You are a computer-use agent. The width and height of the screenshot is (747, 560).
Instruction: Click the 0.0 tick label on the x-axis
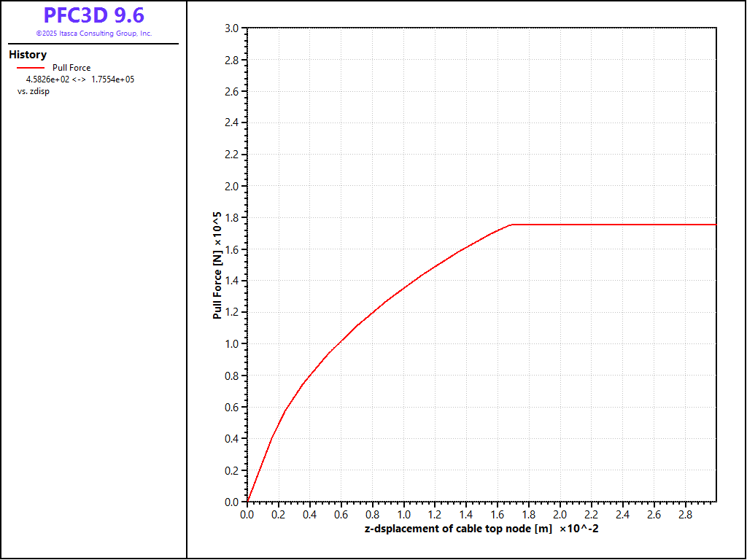click(247, 514)
